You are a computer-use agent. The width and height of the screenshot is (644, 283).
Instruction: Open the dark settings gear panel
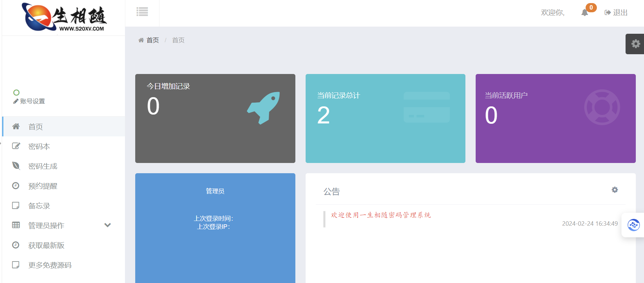click(x=635, y=44)
